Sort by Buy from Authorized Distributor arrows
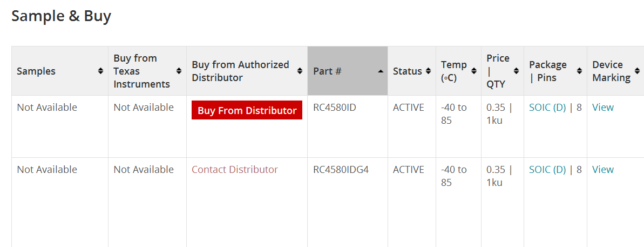Screen dimensions: 644x247 (300, 71)
